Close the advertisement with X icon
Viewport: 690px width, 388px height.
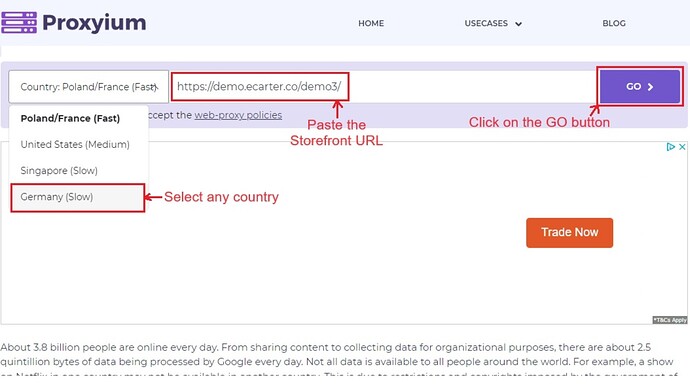[682, 147]
